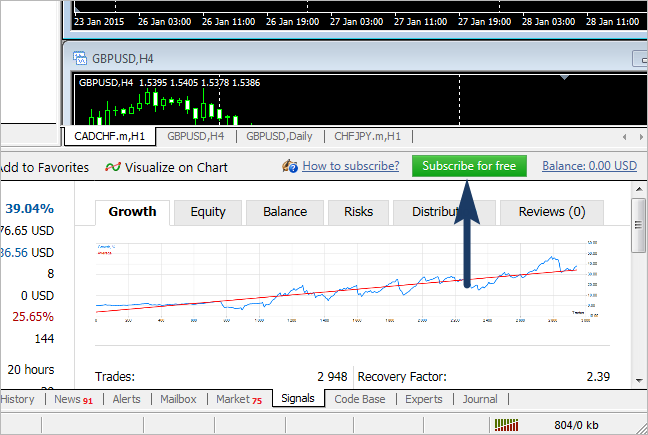This screenshot has height=435, width=648.
Task: Click the signals panel scrollbar thumb
Action: pos(638,225)
